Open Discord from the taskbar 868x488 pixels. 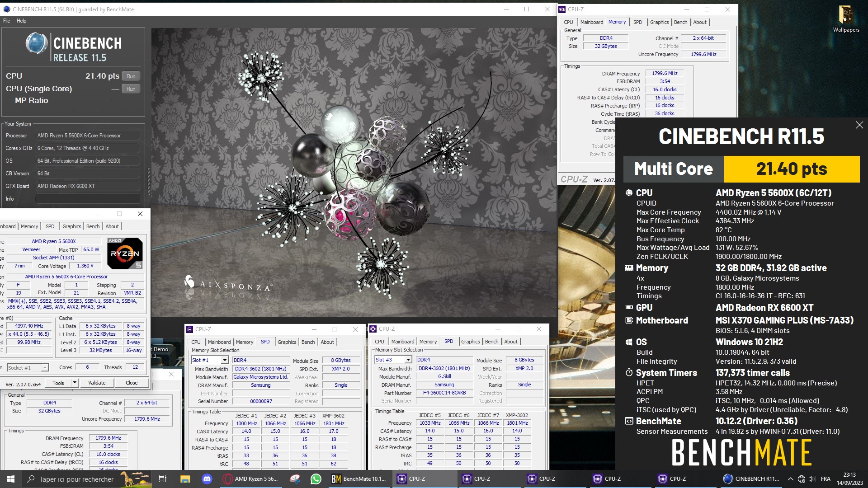(207, 479)
